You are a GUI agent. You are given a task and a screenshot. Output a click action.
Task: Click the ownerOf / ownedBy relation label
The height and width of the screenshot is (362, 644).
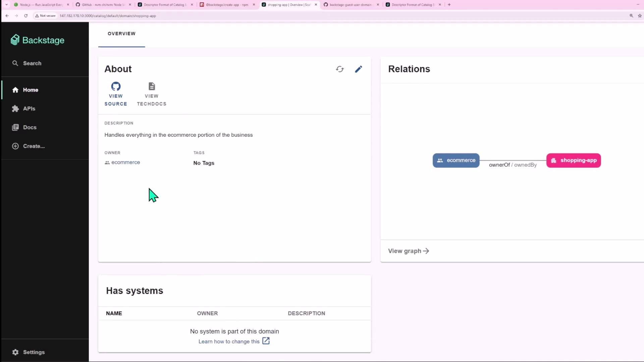(513, 165)
